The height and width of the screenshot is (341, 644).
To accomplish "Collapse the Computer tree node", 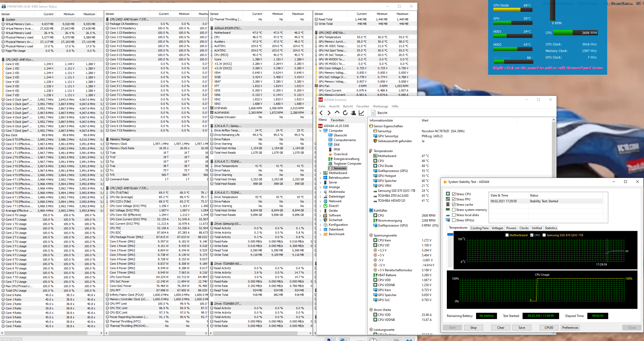I will [320, 131].
